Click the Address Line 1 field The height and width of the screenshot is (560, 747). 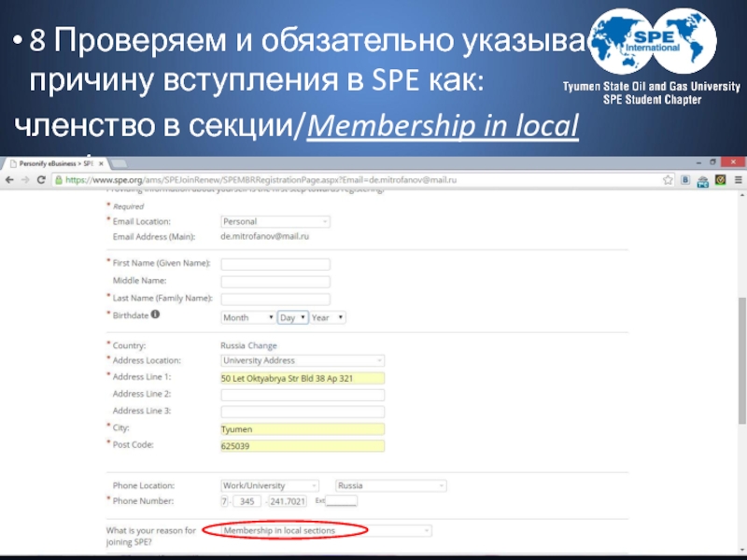click(x=303, y=379)
